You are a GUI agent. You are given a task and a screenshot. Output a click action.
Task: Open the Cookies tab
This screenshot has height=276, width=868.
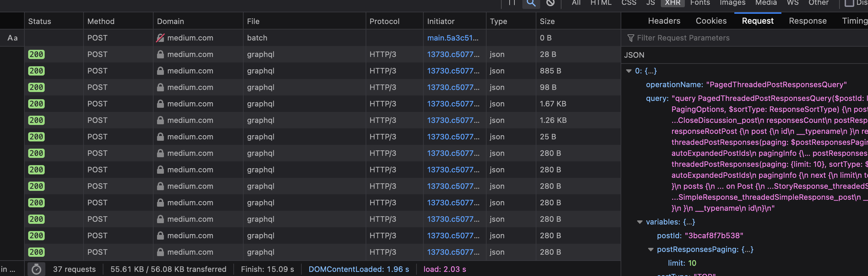711,21
